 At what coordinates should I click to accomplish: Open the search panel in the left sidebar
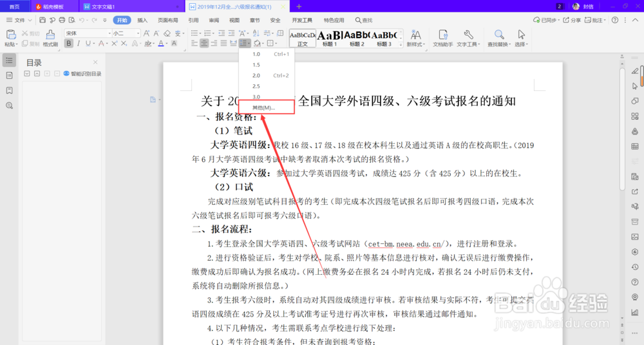(9, 106)
